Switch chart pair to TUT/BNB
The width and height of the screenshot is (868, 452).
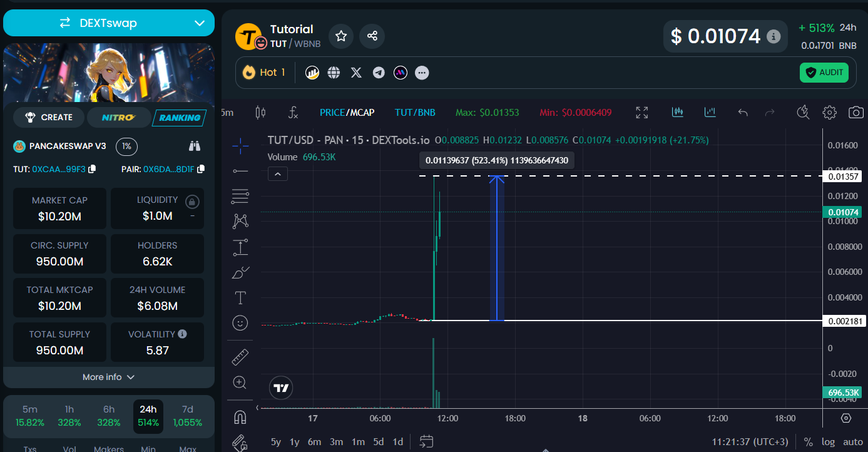(x=415, y=113)
